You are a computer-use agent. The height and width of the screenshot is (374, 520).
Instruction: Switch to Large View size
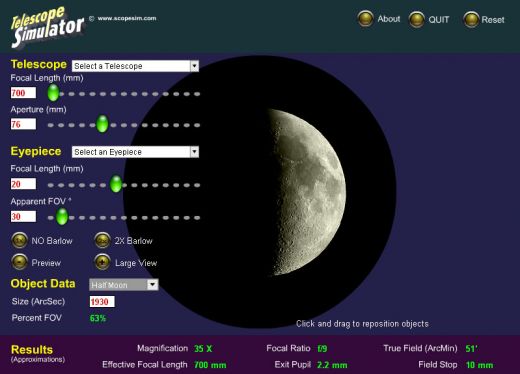coord(102,262)
